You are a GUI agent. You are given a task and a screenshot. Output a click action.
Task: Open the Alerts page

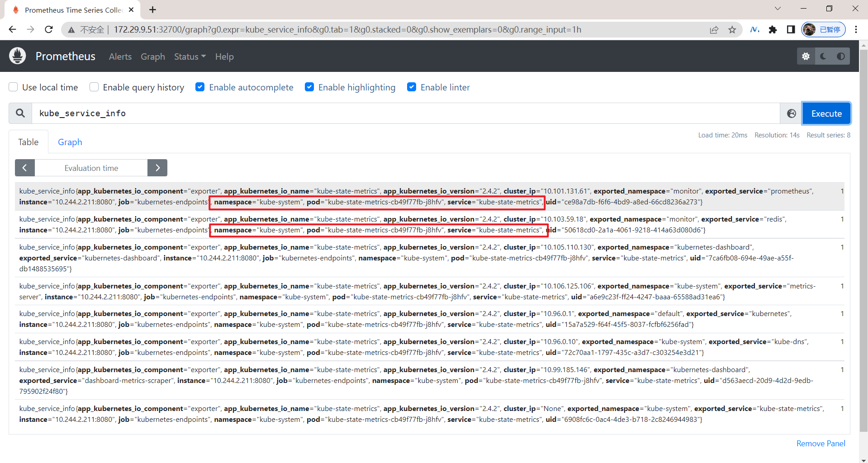coord(120,57)
